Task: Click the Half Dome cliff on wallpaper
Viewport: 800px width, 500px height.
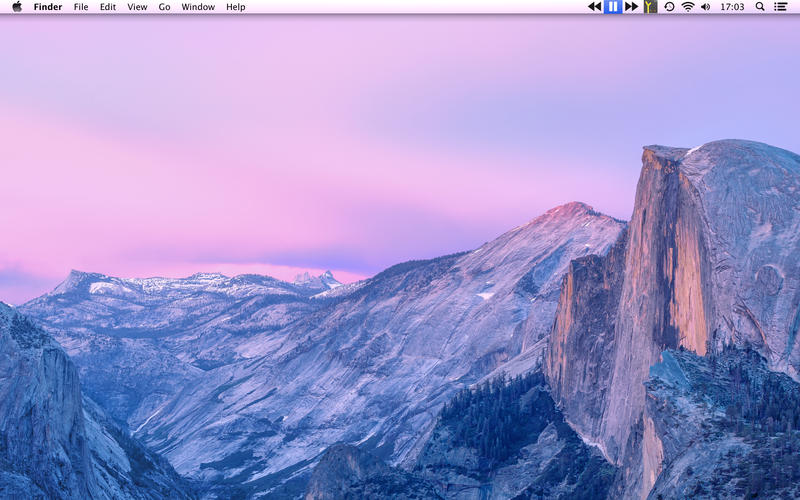Action: coord(680,260)
